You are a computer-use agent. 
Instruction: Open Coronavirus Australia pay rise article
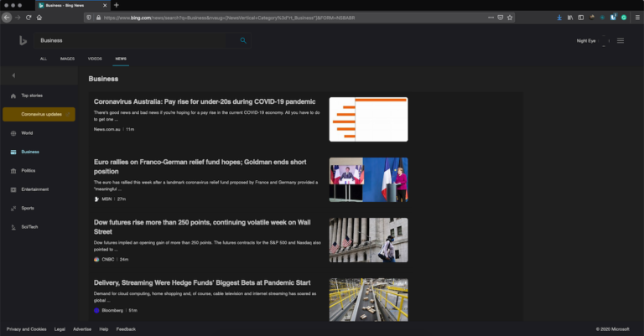(205, 101)
